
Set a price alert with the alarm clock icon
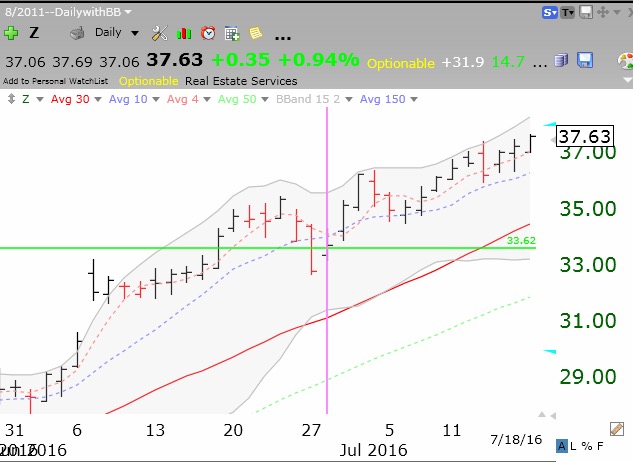pos(208,33)
